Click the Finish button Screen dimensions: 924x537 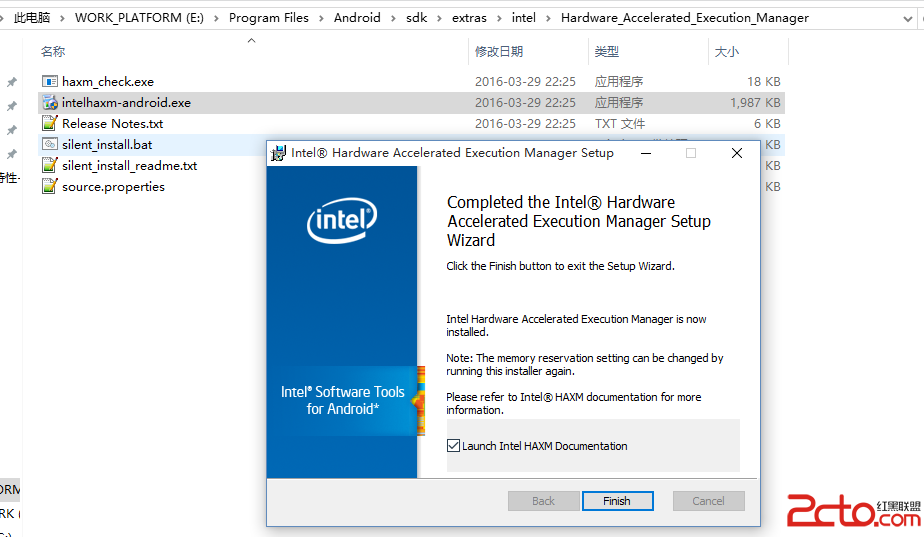tap(617, 501)
